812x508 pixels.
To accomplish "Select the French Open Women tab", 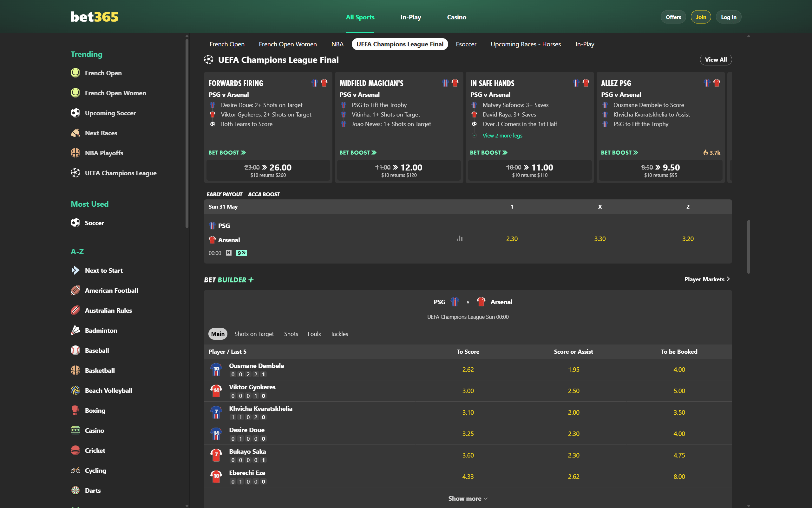I will 288,44.
